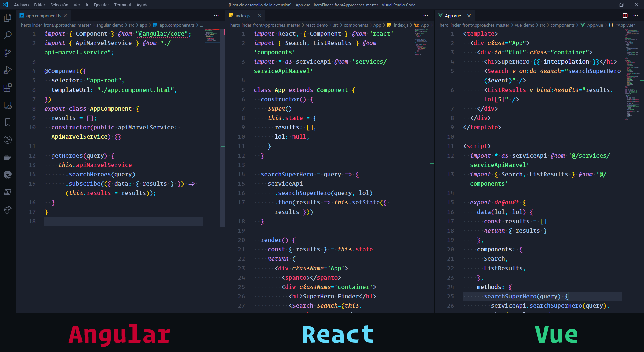Open the Editar menu
This screenshot has height=352, width=644.
tap(39, 5)
